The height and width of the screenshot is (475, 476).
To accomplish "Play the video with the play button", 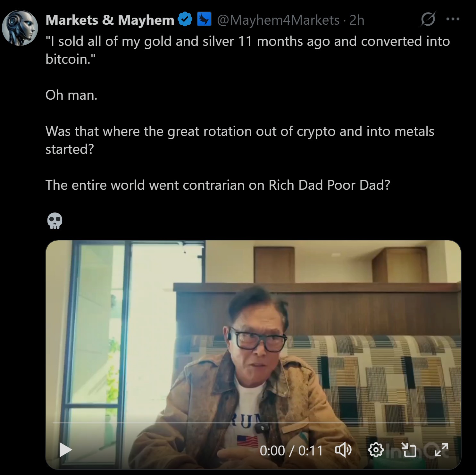I will click(x=66, y=450).
